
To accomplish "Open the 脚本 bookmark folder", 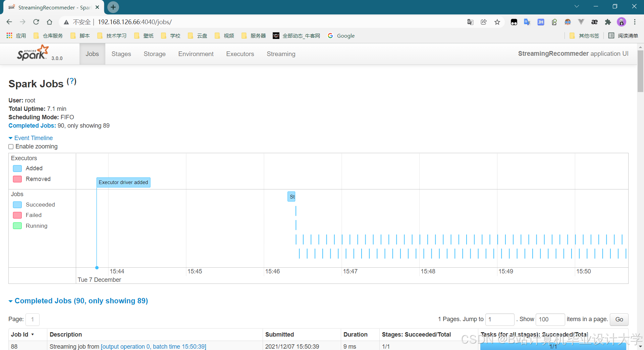I will tap(80, 36).
